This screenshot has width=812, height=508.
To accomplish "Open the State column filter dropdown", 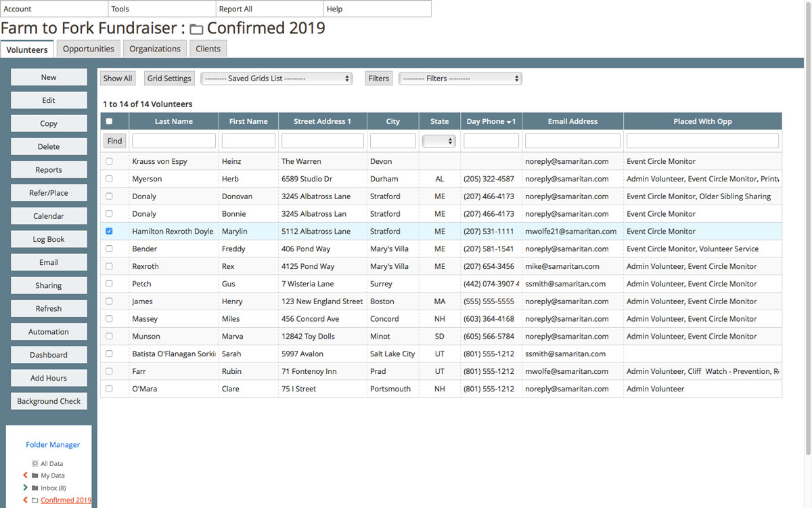I will [x=439, y=141].
